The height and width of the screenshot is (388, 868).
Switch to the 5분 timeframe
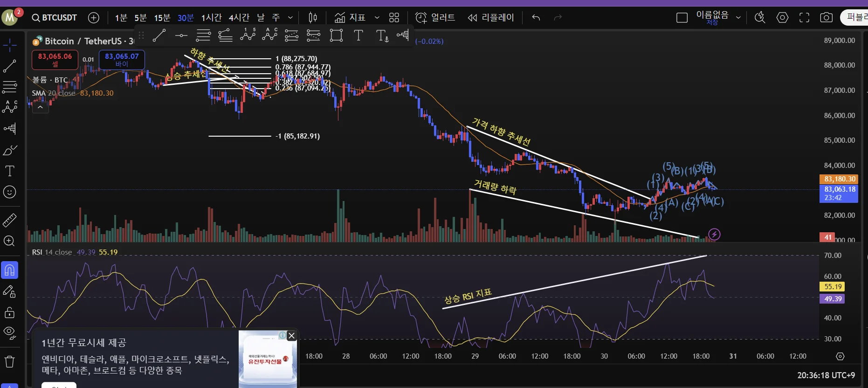(140, 18)
